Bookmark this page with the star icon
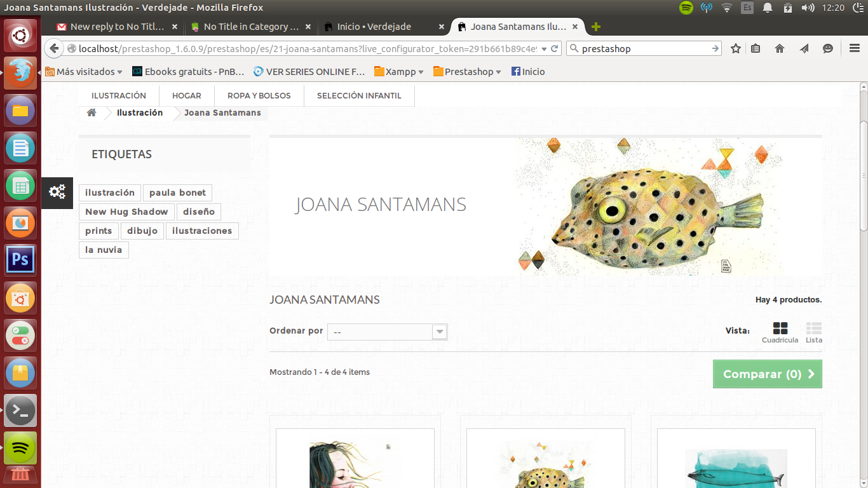The height and width of the screenshot is (488, 868). pyautogui.click(x=736, y=48)
